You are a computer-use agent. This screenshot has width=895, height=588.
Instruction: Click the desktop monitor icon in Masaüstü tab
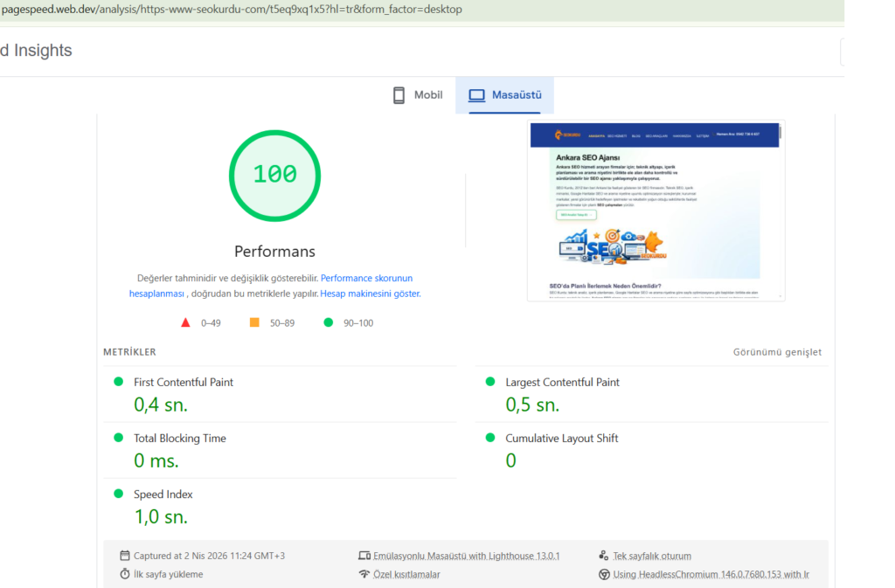[x=476, y=95]
